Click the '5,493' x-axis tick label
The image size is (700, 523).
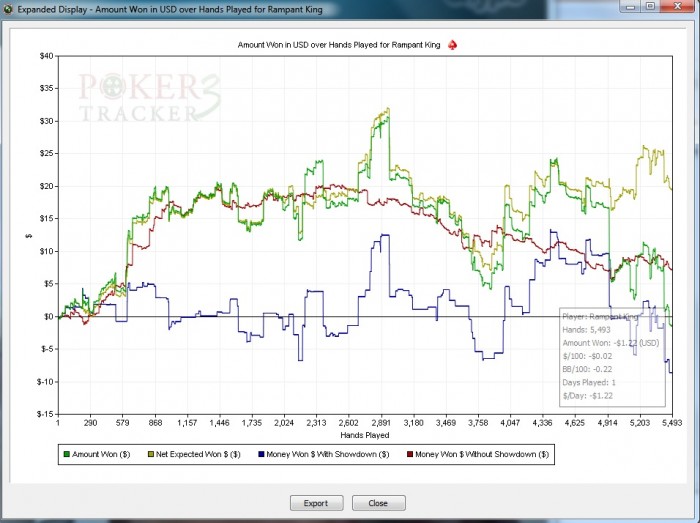point(671,422)
